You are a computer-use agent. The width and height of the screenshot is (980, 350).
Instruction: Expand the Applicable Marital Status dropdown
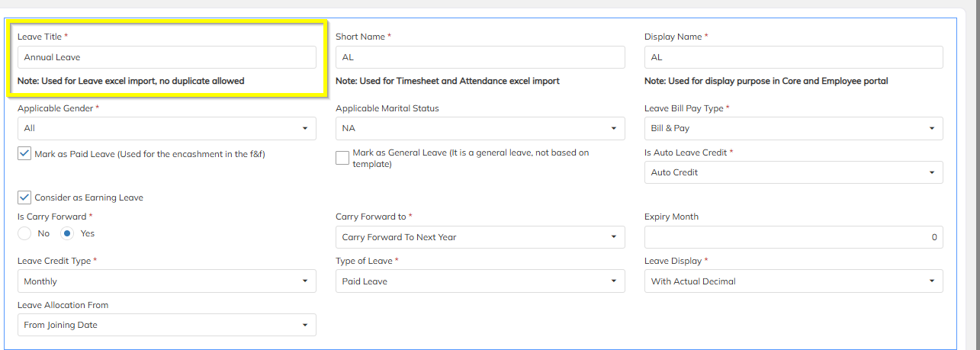pos(480,128)
